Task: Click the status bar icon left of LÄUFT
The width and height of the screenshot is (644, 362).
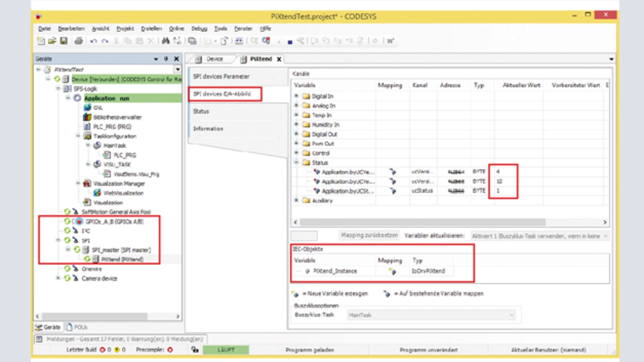Action: click(x=195, y=350)
